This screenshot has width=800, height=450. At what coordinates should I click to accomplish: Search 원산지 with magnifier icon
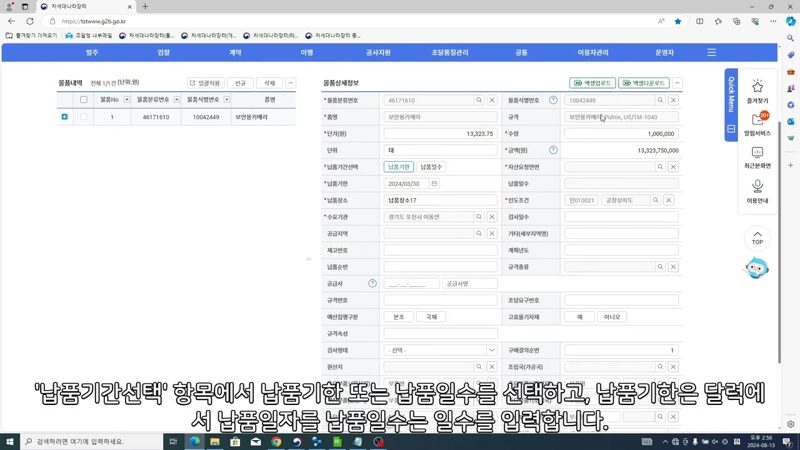pyautogui.click(x=479, y=366)
